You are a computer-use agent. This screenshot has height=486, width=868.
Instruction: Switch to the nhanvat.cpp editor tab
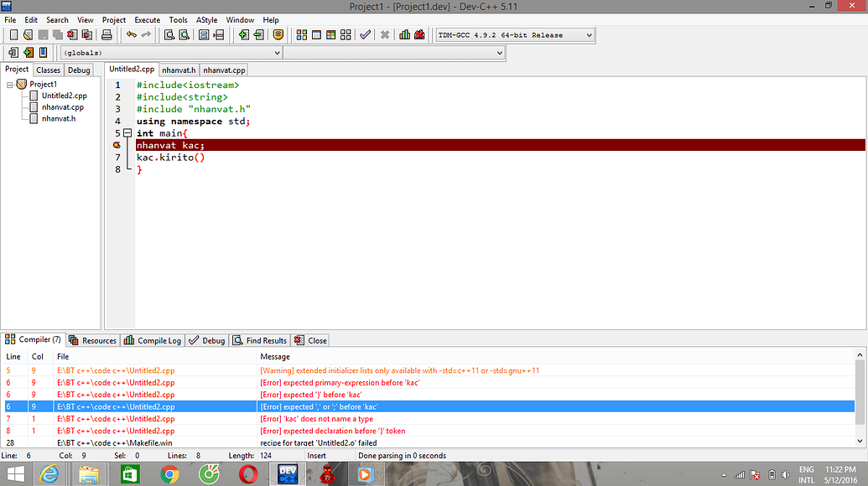click(224, 70)
